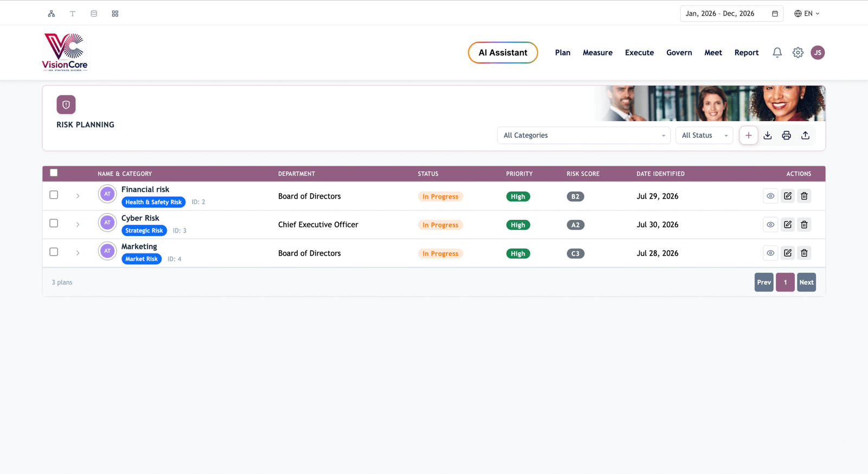Open the org chart hierarchy icon
This screenshot has height=474, width=868.
(x=52, y=14)
